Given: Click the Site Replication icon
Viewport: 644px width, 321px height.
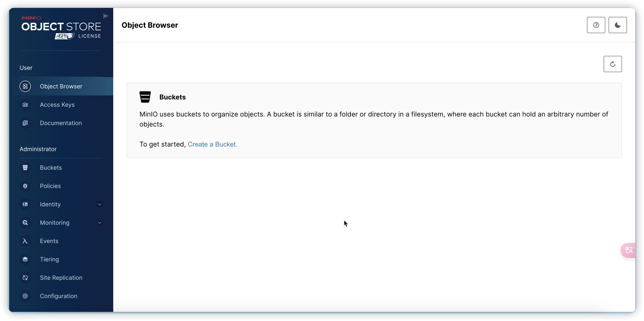Looking at the screenshot, I should pos(25,277).
